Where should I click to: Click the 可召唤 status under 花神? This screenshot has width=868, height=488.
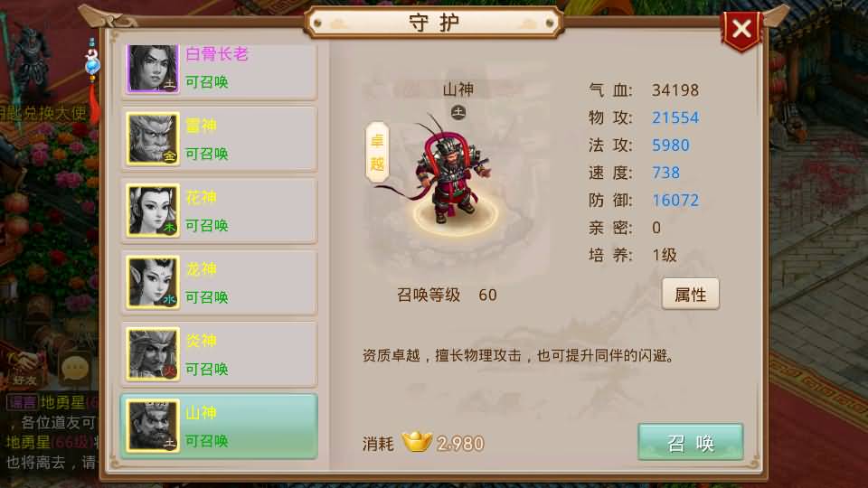click(x=206, y=225)
